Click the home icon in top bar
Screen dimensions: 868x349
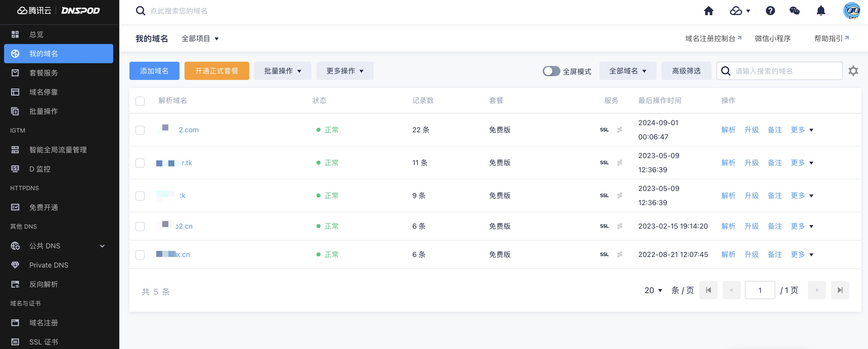click(709, 11)
